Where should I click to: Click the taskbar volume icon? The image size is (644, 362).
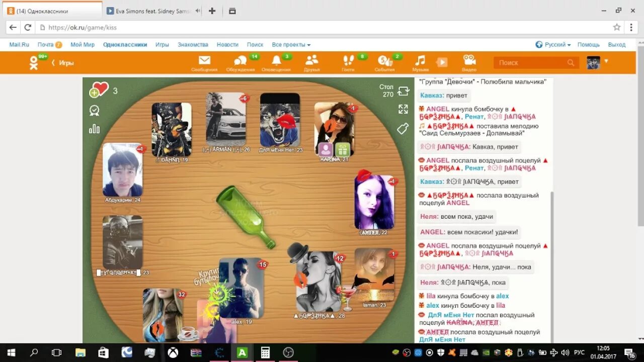coord(566,352)
